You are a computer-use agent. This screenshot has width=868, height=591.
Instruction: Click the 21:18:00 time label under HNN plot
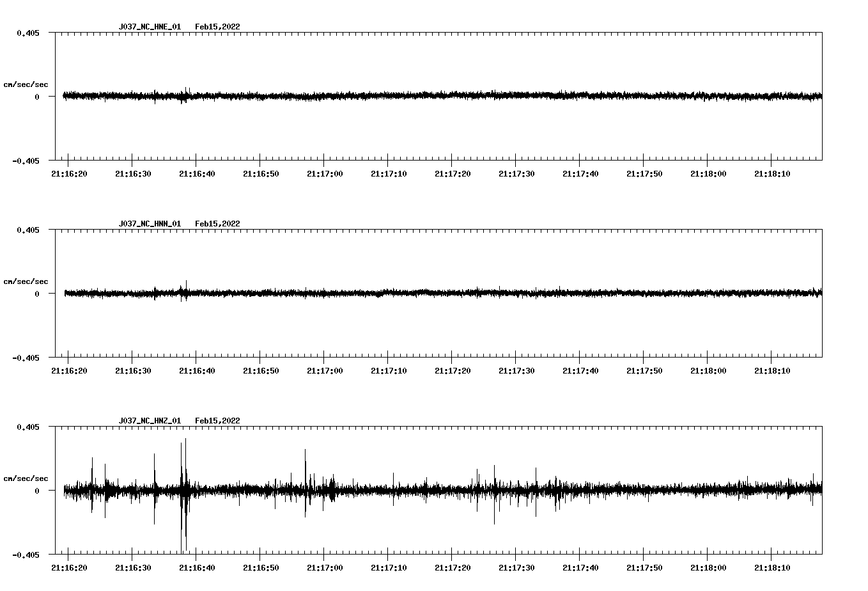point(708,371)
